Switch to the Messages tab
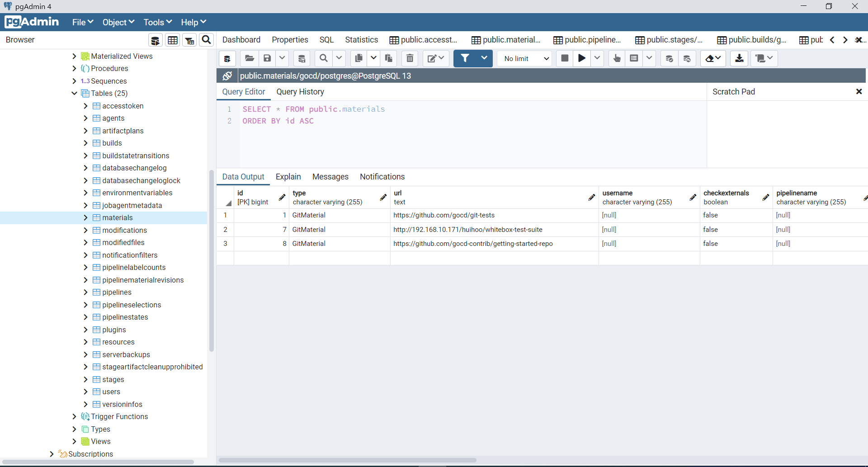 tap(330, 177)
